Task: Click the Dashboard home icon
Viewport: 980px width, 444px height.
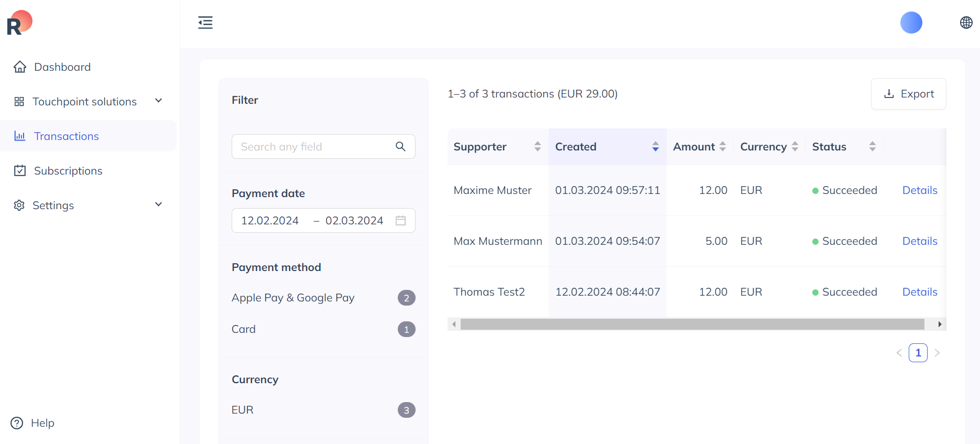Action: click(x=20, y=67)
